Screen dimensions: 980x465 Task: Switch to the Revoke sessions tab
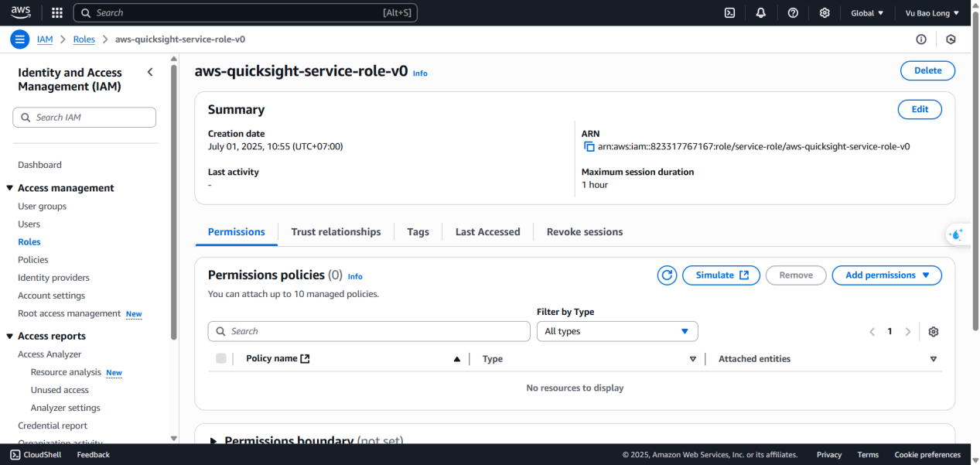(585, 231)
